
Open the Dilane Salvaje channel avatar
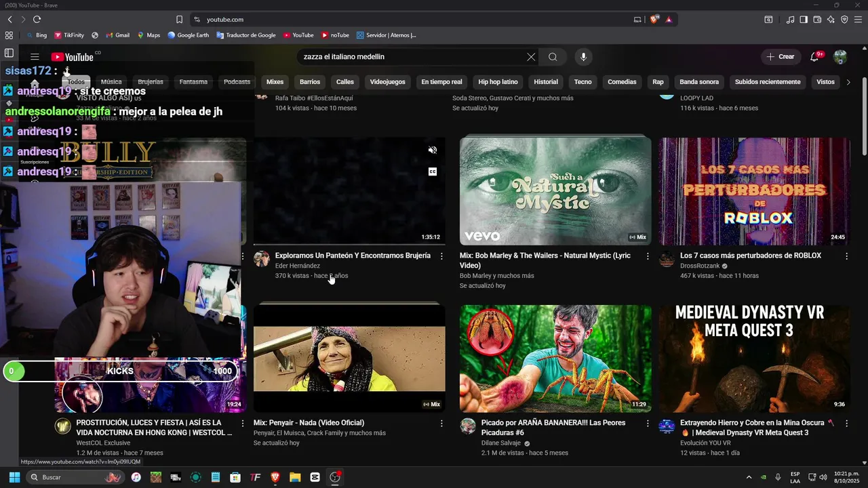coord(468,426)
